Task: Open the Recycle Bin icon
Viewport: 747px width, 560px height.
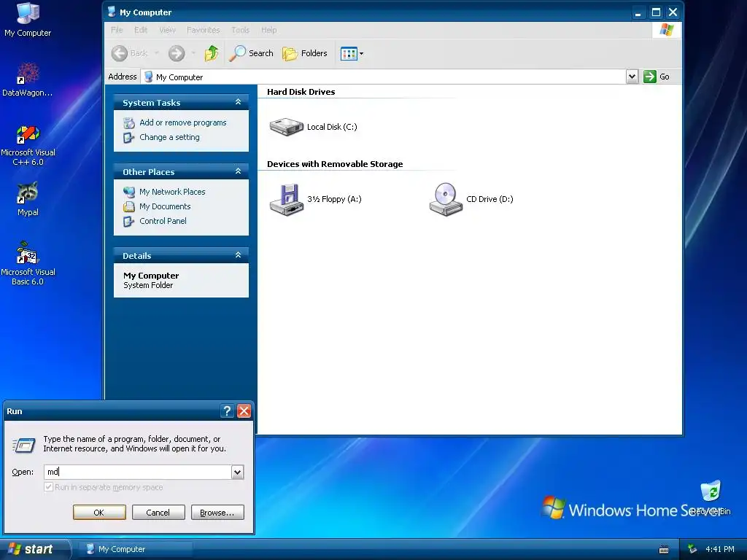Action: [x=711, y=498]
